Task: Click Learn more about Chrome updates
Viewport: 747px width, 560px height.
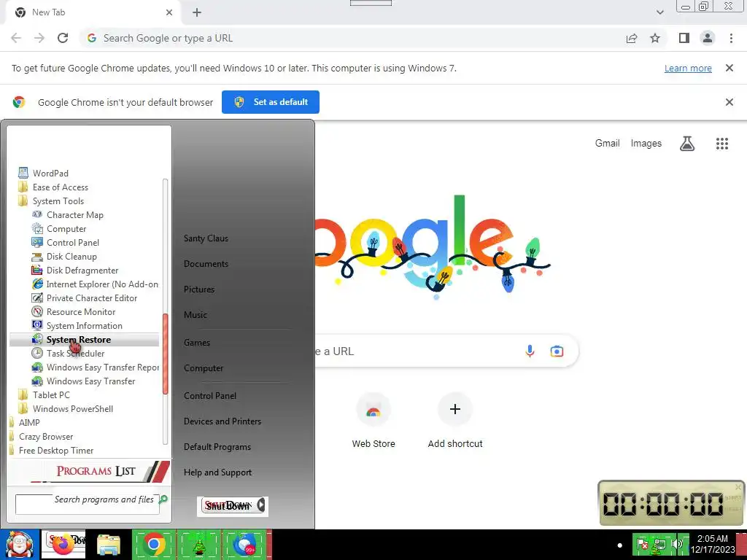Action: 688,68
